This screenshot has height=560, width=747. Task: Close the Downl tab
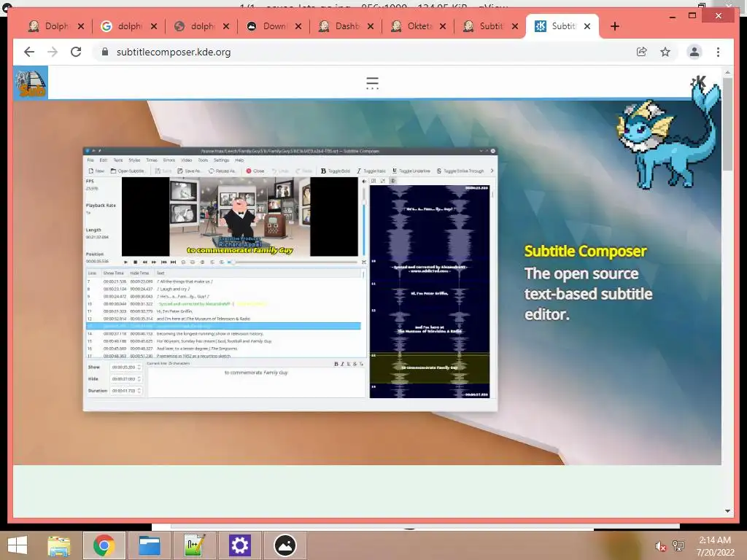pyautogui.click(x=298, y=26)
